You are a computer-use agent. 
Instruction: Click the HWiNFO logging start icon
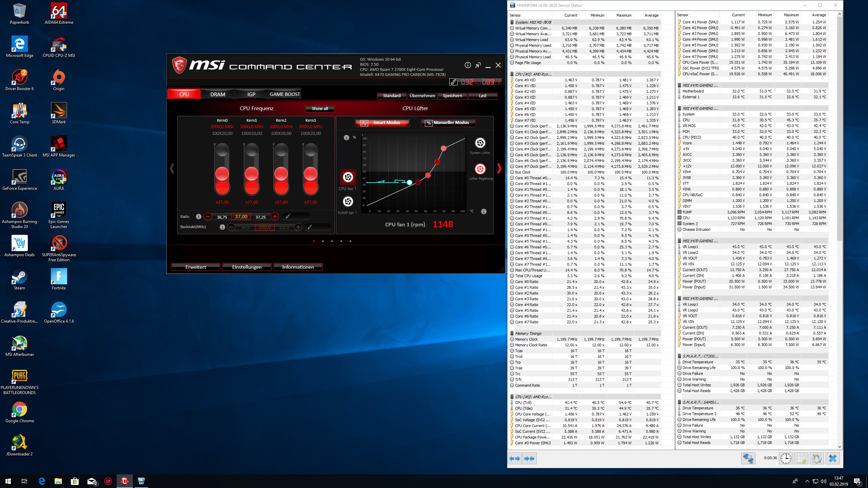801,459
